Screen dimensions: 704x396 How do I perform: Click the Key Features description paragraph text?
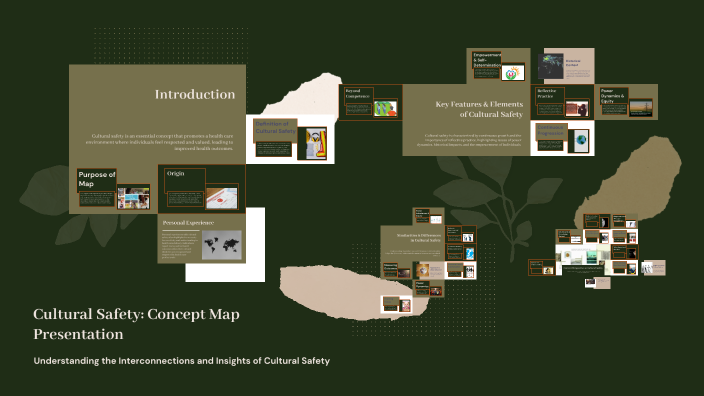click(x=469, y=140)
